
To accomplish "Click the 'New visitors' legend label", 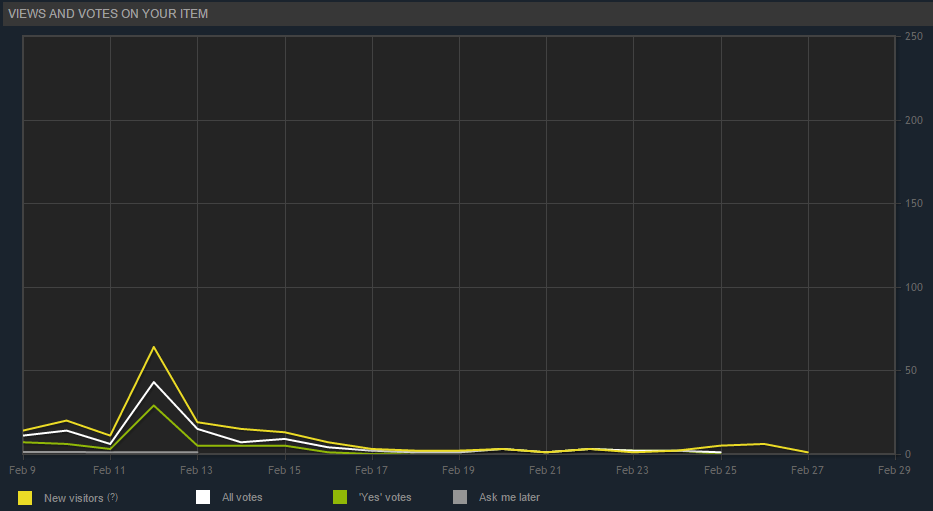I will coord(74,498).
